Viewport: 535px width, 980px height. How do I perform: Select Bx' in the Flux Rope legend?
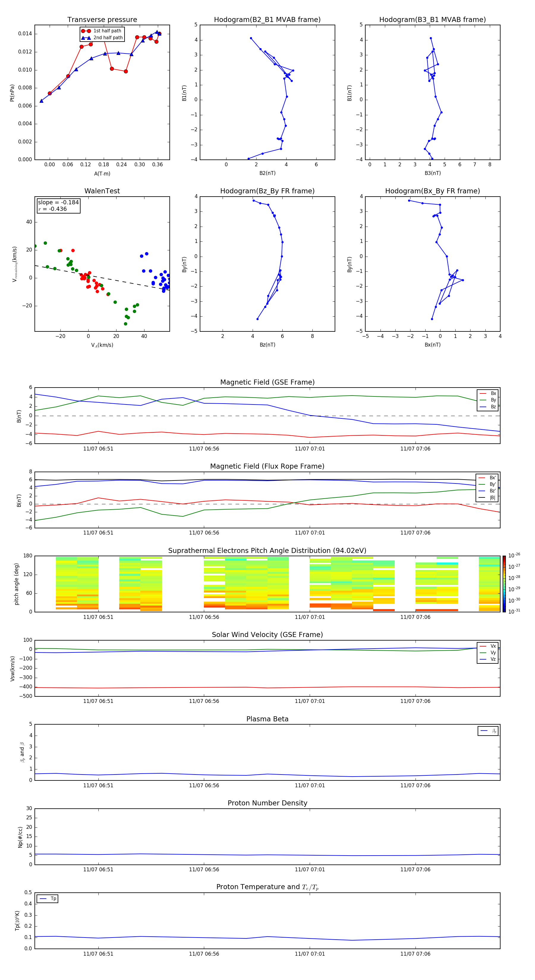point(487,478)
